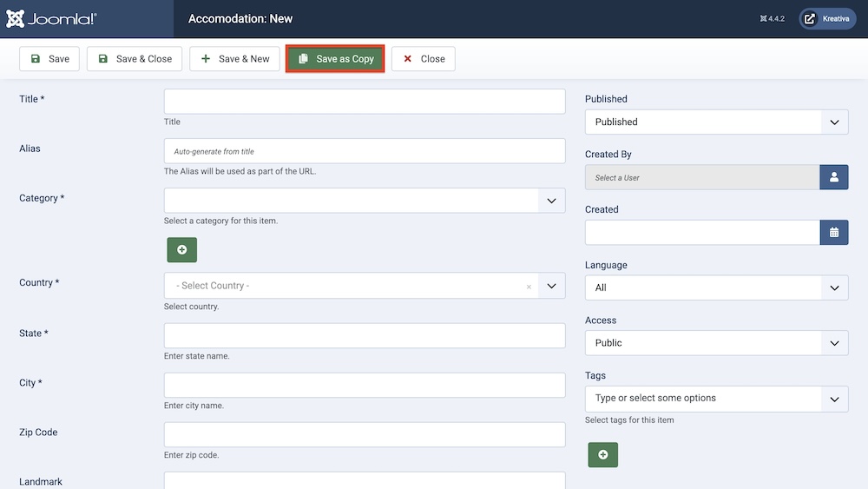Viewport: 868px width, 489px height.
Task: Click the Save as Copy button
Action: pyautogui.click(x=335, y=59)
